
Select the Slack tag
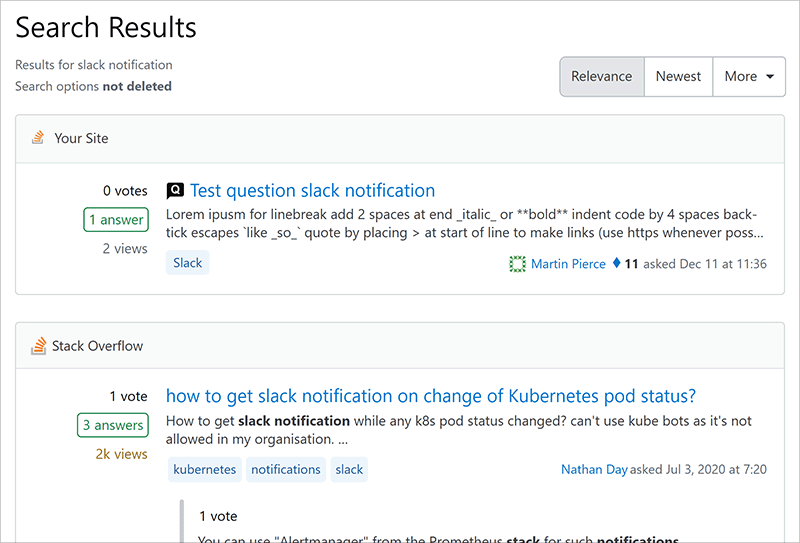pos(187,263)
